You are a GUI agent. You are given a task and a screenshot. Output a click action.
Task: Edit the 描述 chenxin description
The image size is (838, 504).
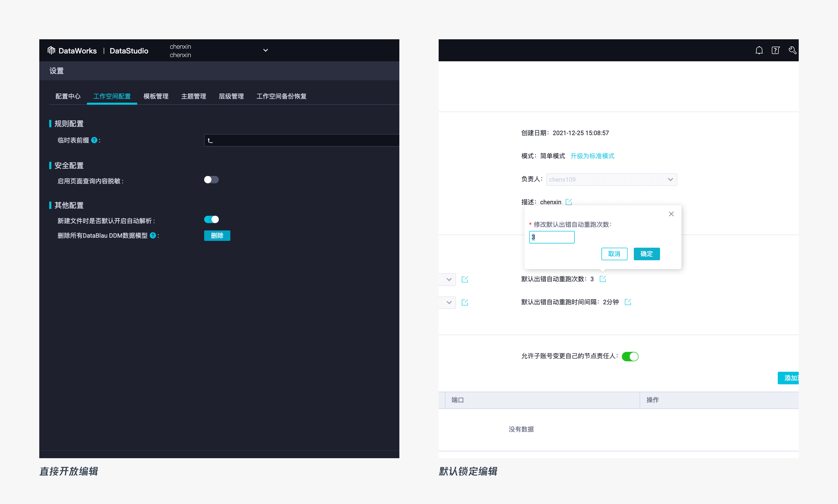click(x=569, y=202)
